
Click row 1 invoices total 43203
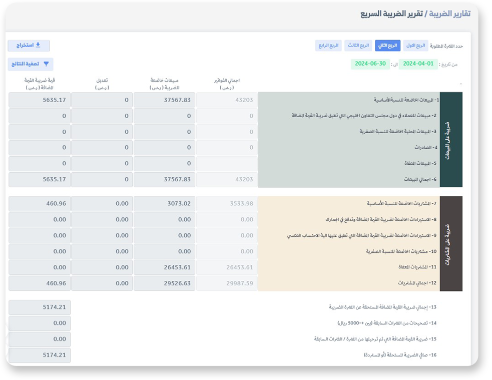(227, 100)
